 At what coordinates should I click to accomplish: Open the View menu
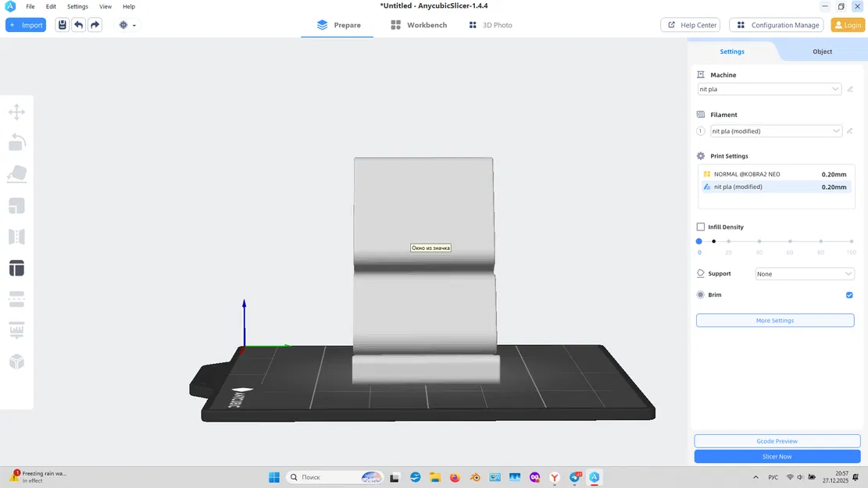tap(105, 7)
